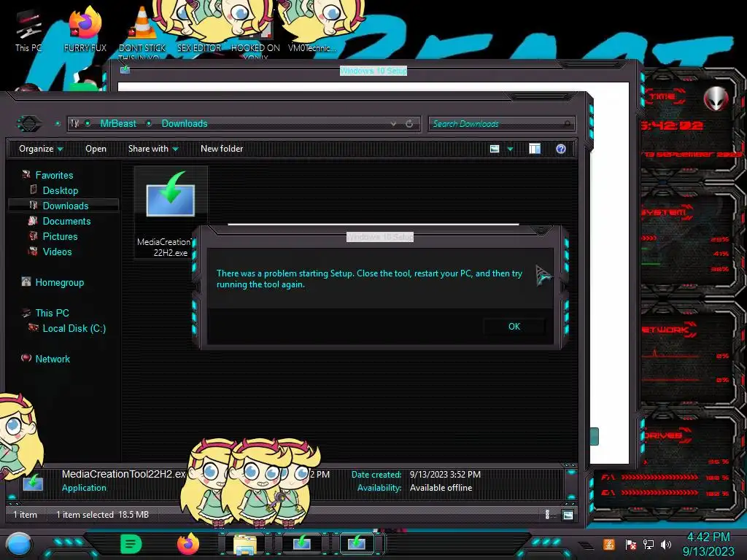747x560 pixels.
Task: Select Downloads in the address path
Action: (185, 123)
